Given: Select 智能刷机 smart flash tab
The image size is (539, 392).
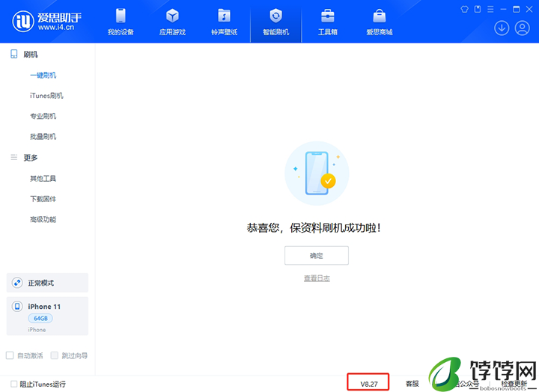Looking at the screenshot, I should point(275,22).
